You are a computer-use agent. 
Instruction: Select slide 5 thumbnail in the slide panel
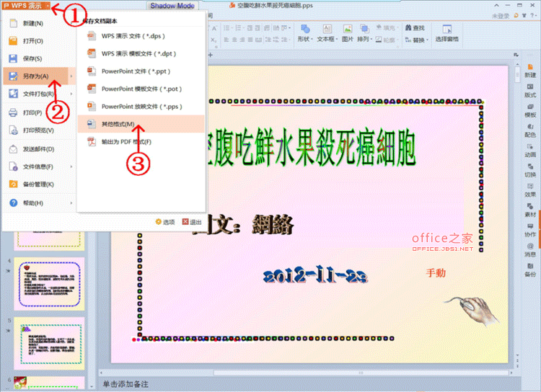pos(49,344)
